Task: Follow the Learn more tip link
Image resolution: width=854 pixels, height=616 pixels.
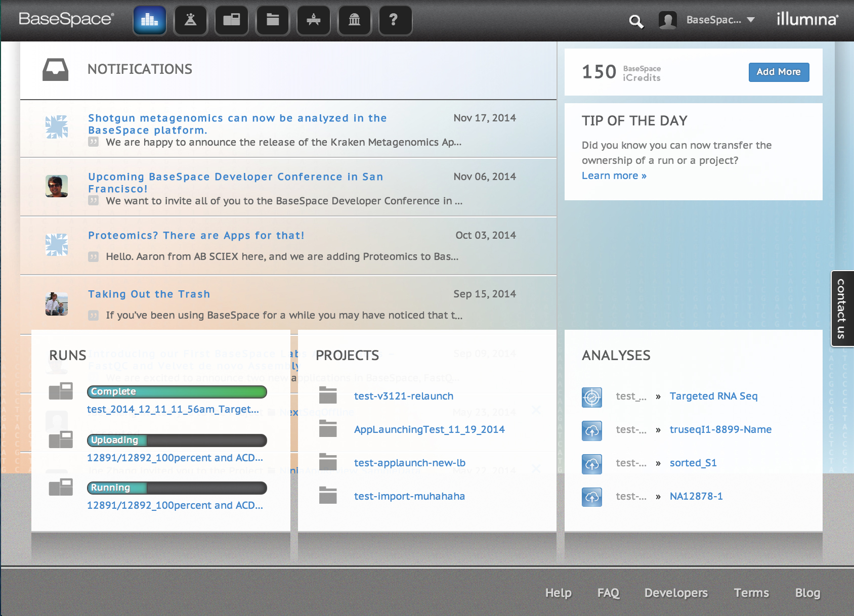Action: (x=614, y=175)
